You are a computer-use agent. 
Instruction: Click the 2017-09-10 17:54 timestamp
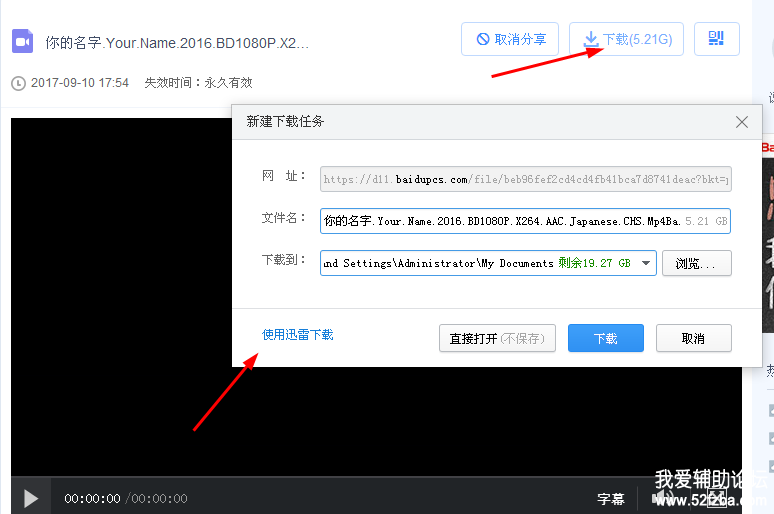[79, 82]
